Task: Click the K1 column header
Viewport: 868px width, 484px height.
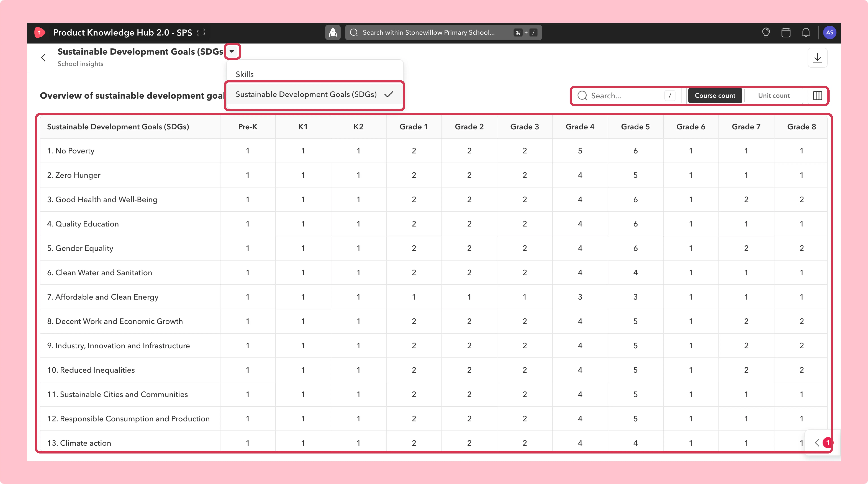Action: click(x=303, y=127)
